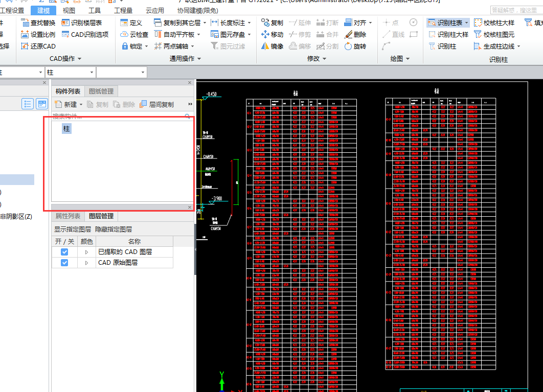Screen dimensions: 543x392
Task: Switch to the 视图 ribbon tab
Action: click(x=69, y=11)
